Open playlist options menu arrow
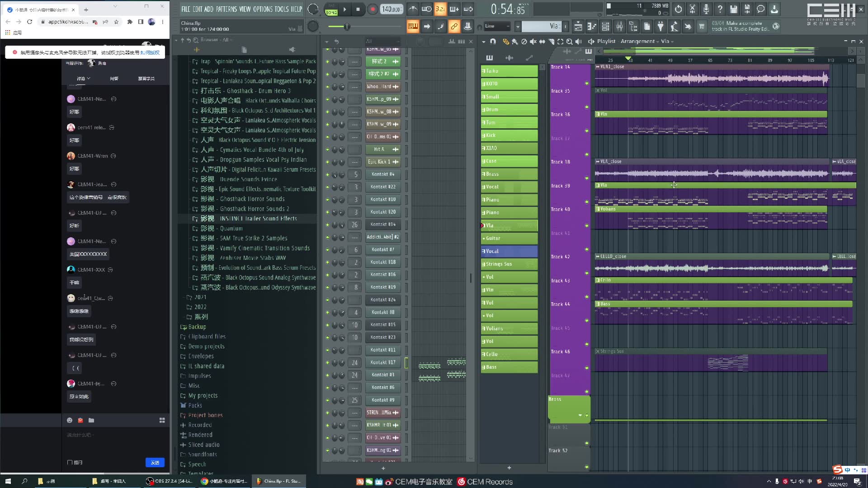 tap(484, 42)
